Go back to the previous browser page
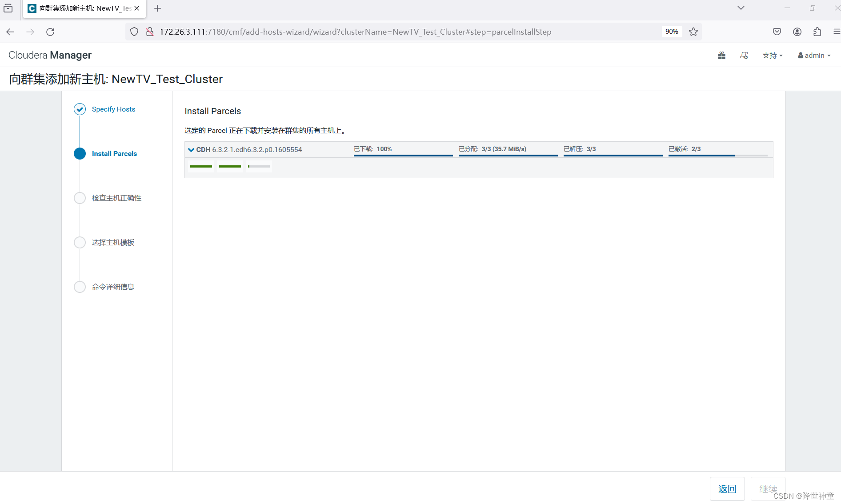This screenshot has width=841, height=504. click(x=10, y=32)
